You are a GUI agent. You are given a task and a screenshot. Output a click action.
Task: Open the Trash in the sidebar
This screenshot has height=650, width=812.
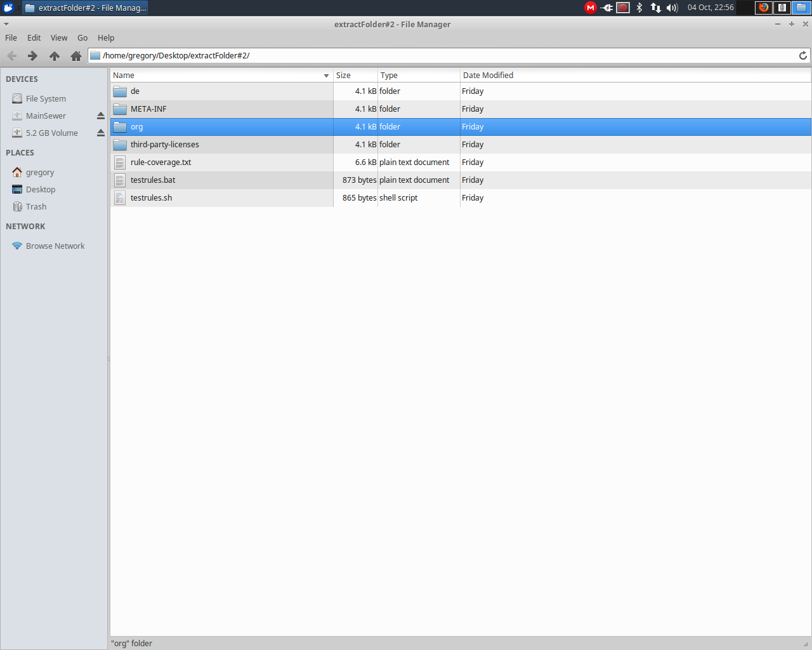[x=36, y=207]
